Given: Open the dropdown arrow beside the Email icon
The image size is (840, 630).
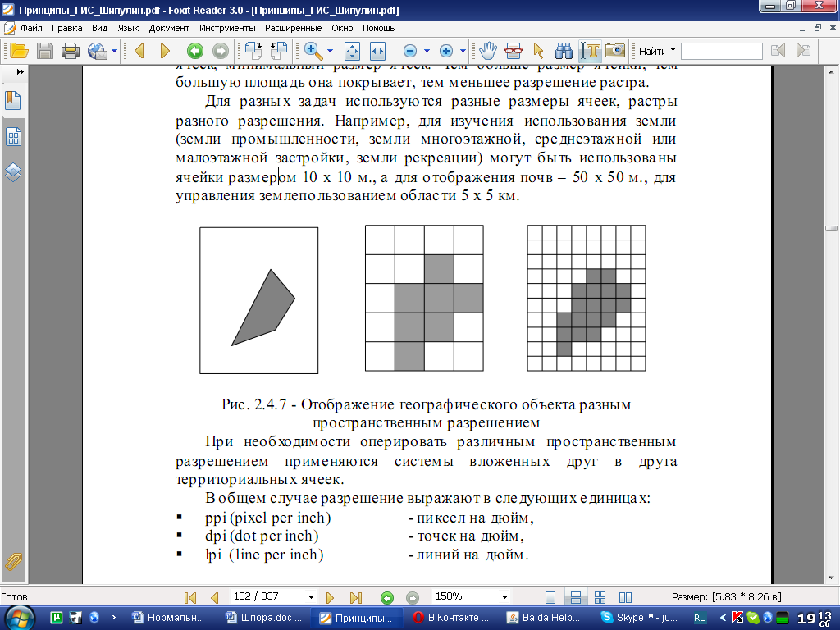Looking at the screenshot, I should point(114,52).
